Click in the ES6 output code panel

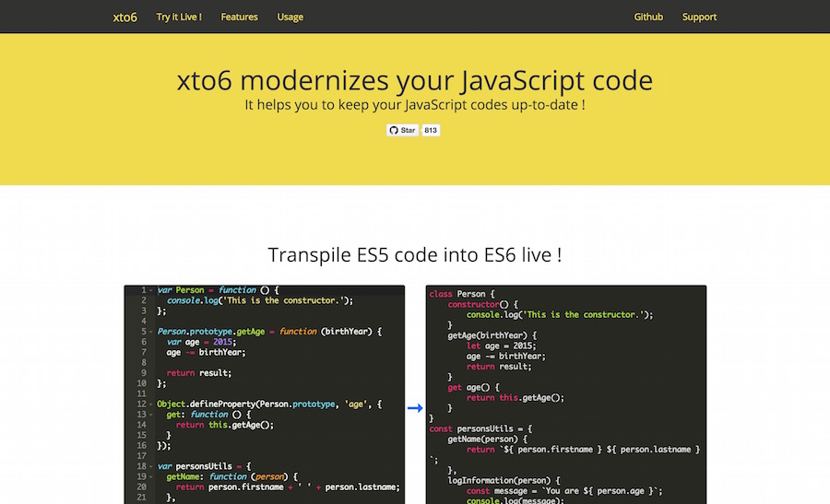coord(566,394)
